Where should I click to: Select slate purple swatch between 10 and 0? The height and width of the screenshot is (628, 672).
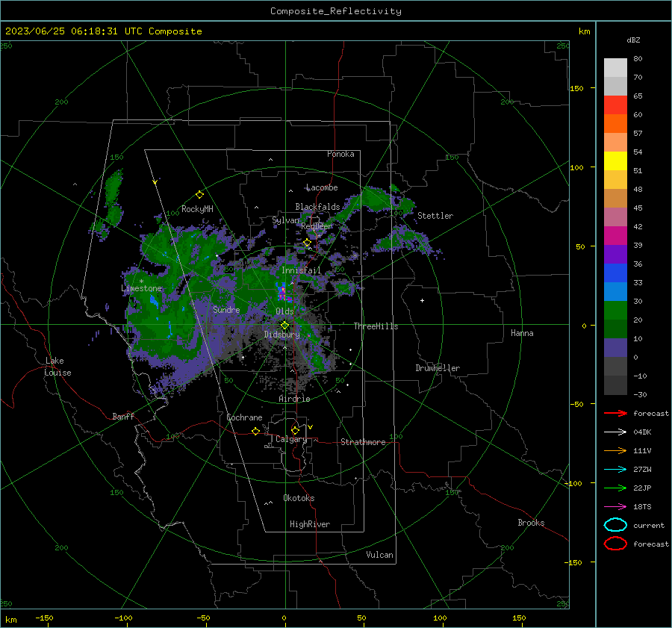pos(615,347)
